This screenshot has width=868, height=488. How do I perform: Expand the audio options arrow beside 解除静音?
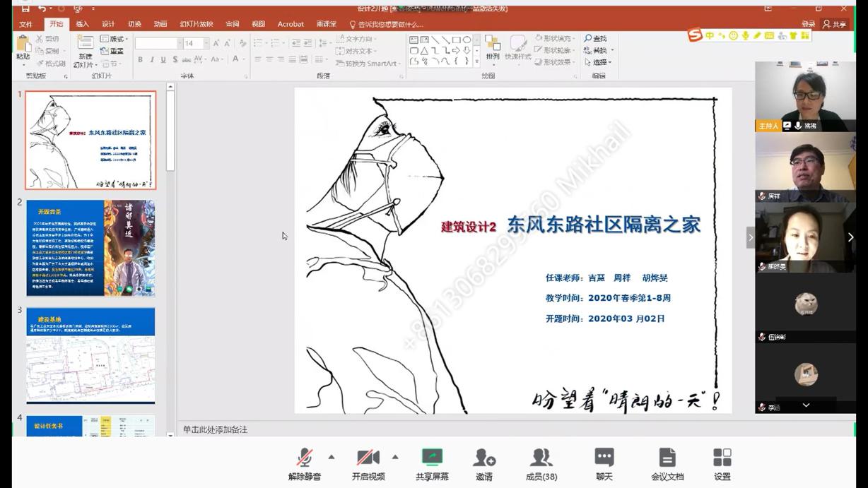coord(332,457)
